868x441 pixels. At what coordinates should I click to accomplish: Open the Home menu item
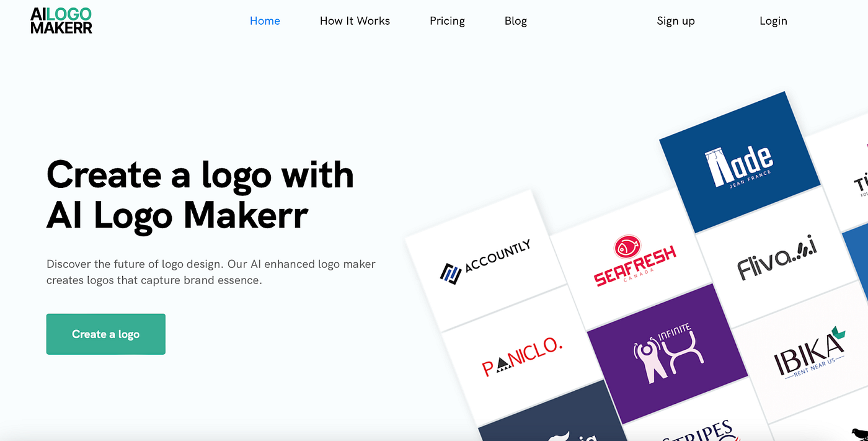pos(265,20)
